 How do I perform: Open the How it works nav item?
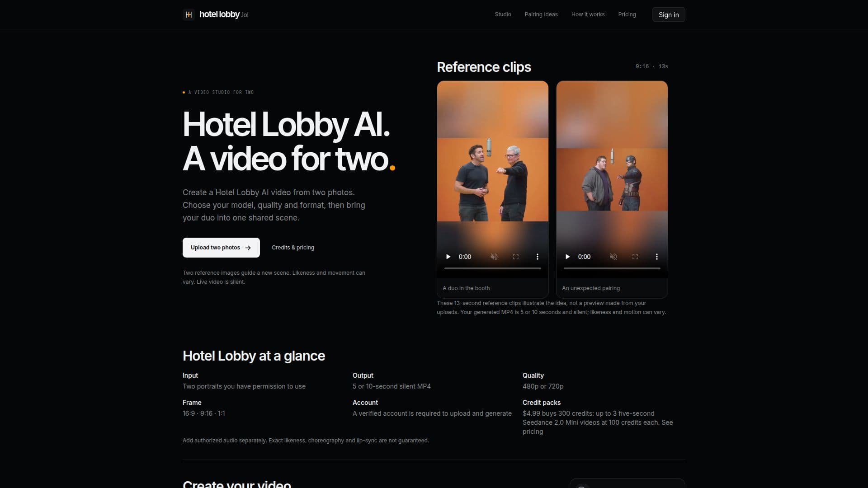tap(588, 14)
